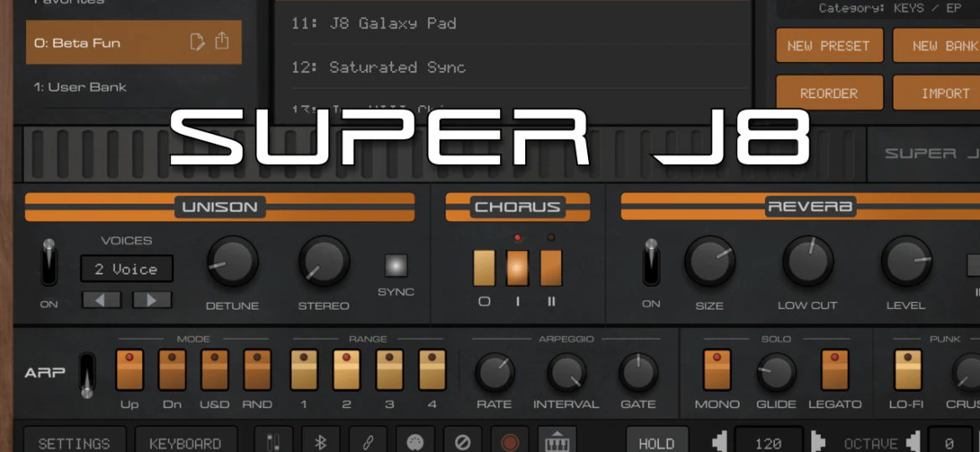Viewport: 980px width, 452px height.
Task: Increase tempo with right arrow beside 120
Action: 817,442
